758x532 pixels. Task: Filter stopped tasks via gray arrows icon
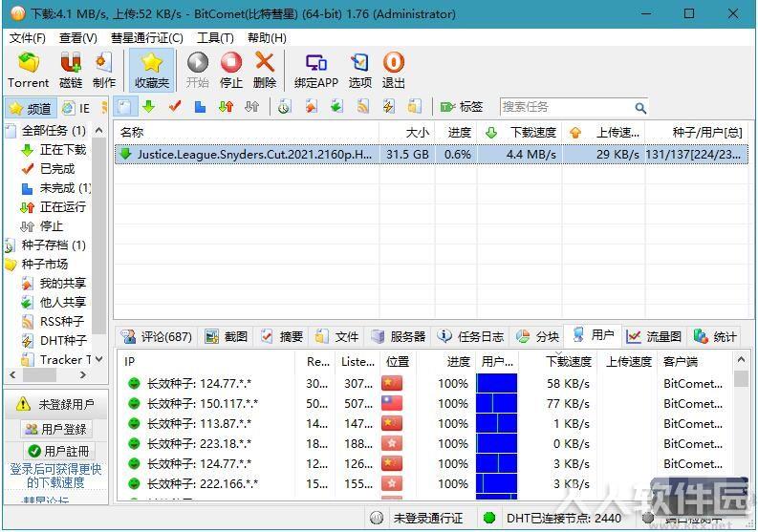251,107
